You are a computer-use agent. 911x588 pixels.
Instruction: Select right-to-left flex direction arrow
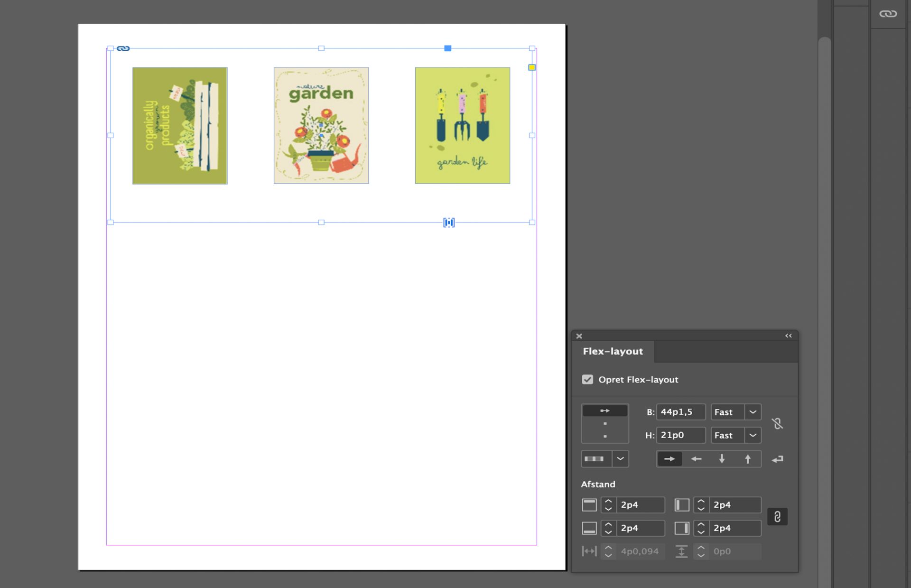[x=696, y=459]
